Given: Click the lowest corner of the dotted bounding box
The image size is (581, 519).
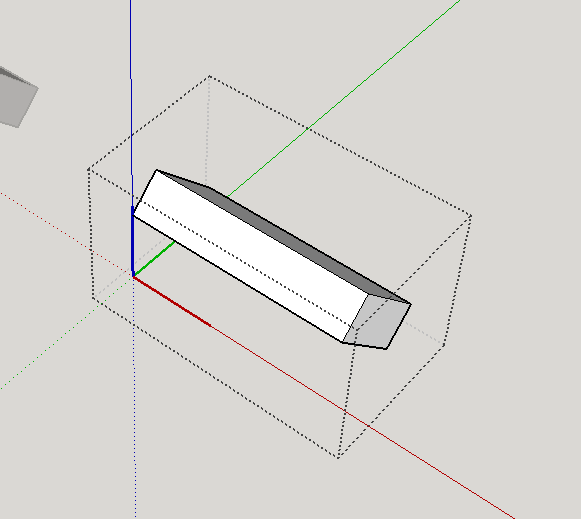Looking at the screenshot, I should coord(338,458).
